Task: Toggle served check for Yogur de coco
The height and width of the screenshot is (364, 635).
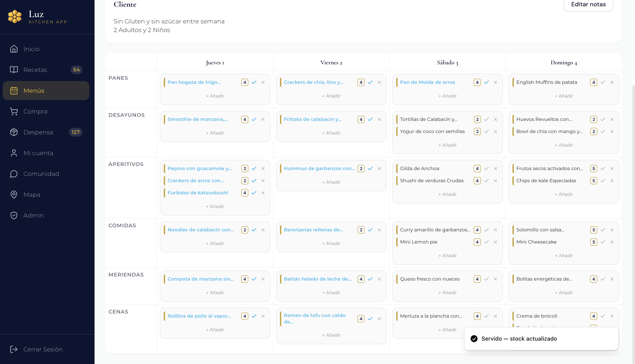Action: pos(486,132)
